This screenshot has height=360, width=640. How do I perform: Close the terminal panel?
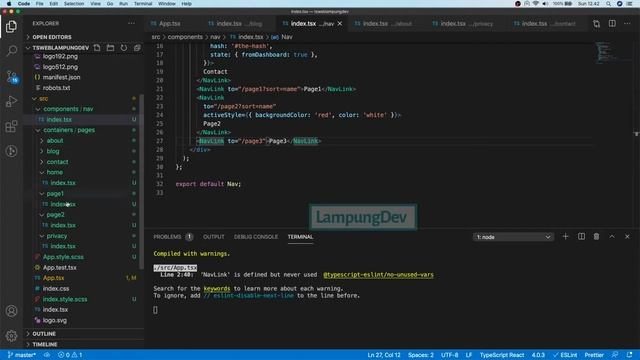pyautogui.click(x=627, y=236)
